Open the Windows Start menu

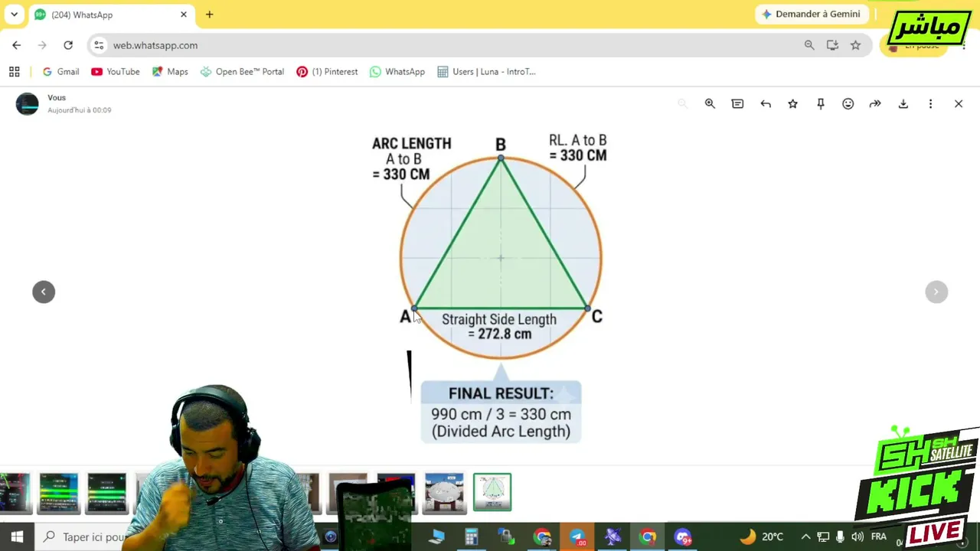tap(17, 537)
